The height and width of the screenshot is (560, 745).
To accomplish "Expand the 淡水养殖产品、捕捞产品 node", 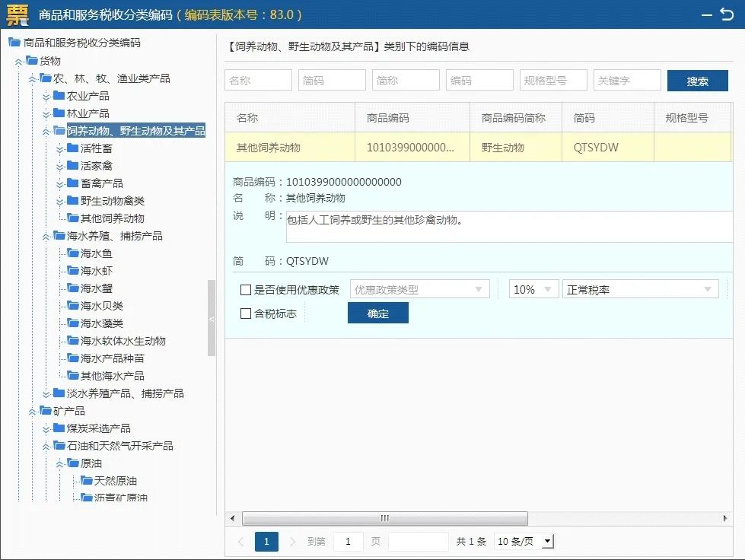I will pyautogui.click(x=46, y=394).
